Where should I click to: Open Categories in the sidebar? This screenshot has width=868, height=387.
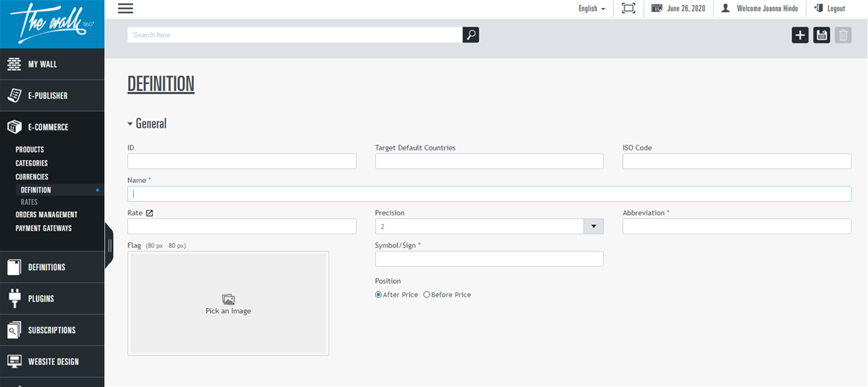coord(32,163)
